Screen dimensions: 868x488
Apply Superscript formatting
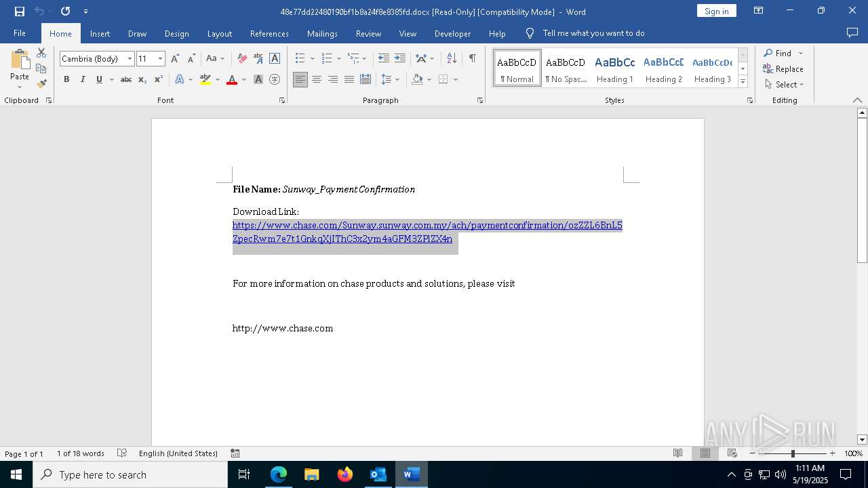click(159, 80)
